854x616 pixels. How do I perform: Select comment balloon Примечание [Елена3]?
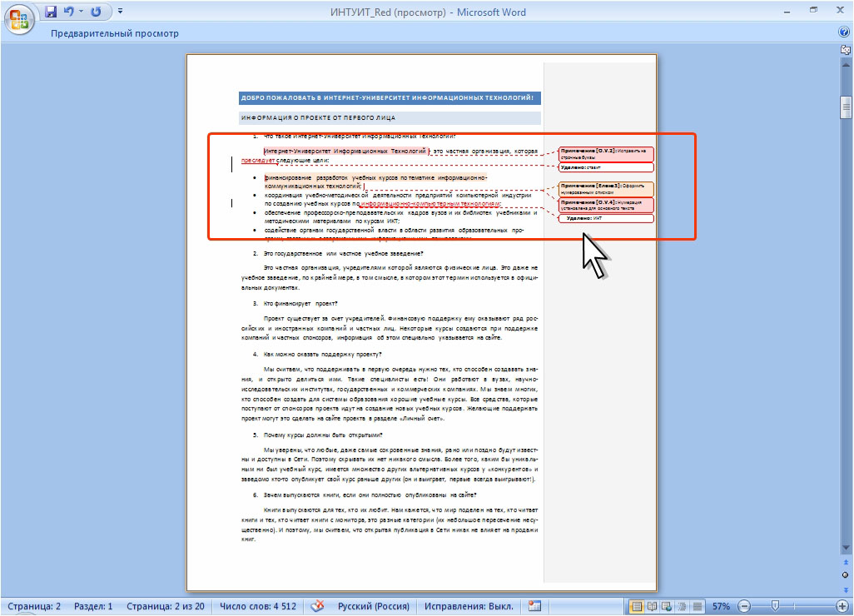pyautogui.click(x=606, y=189)
